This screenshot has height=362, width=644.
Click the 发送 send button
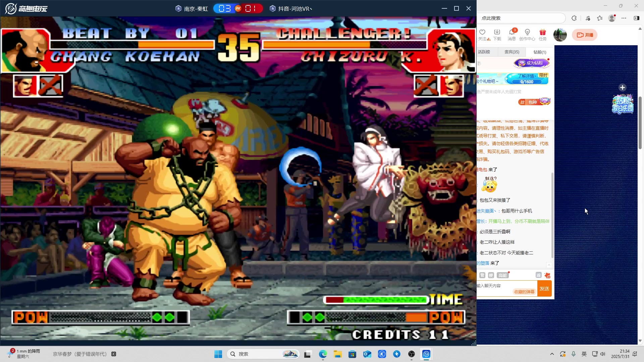(x=544, y=289)
